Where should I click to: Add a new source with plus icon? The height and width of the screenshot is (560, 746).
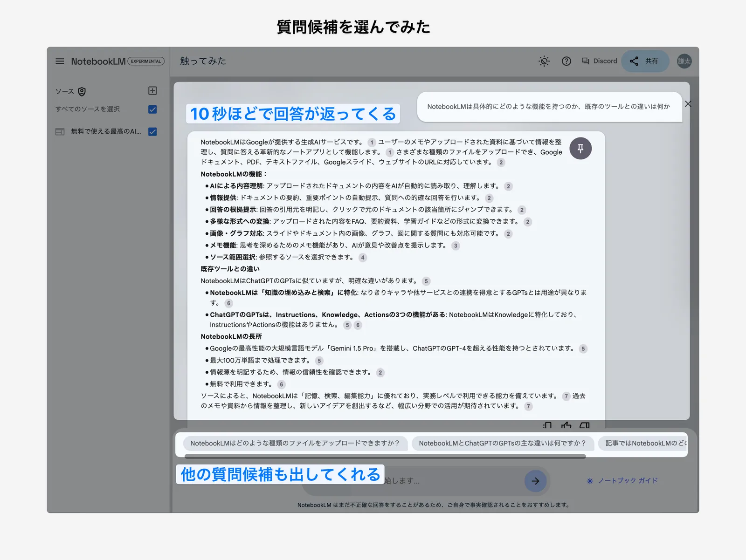(152, 90)
